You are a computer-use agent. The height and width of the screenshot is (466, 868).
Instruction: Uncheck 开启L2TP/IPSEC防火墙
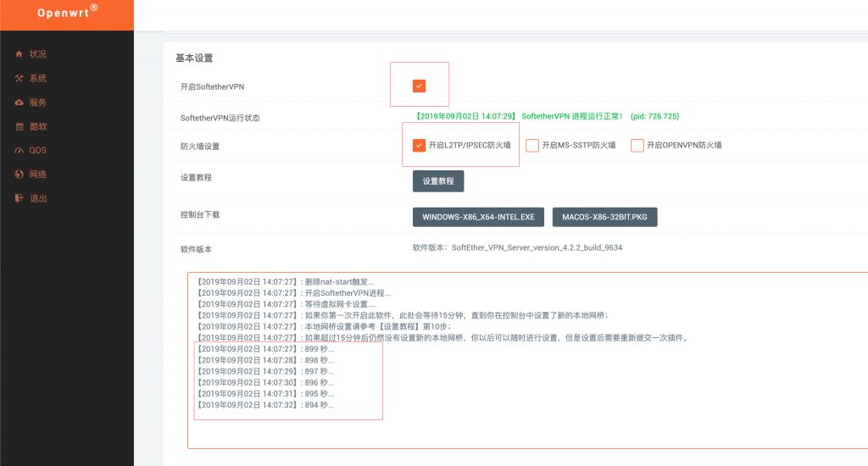(x=419, y=145)
